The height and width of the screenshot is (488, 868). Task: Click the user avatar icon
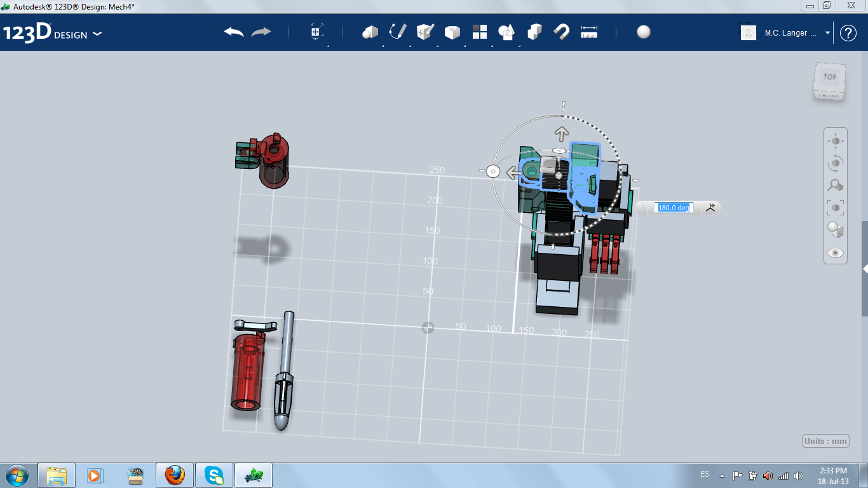coord(749,33)
